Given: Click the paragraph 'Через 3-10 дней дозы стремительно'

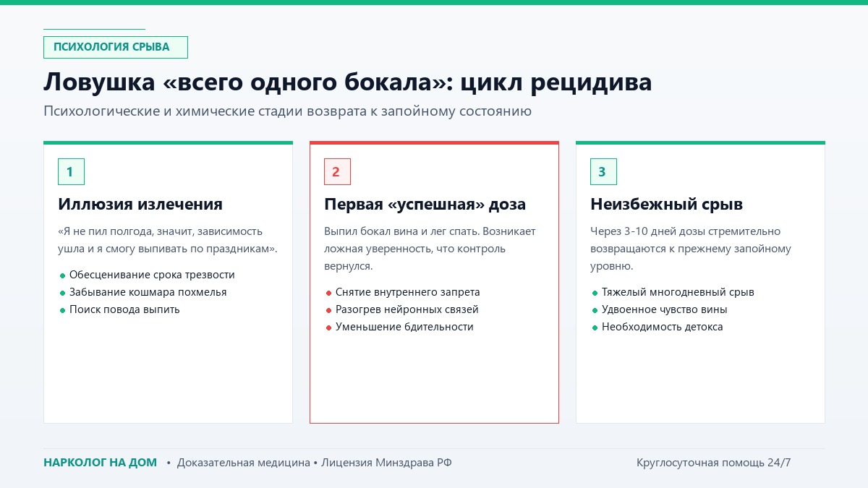Looking at the screenshot, I should coord(685,231).
